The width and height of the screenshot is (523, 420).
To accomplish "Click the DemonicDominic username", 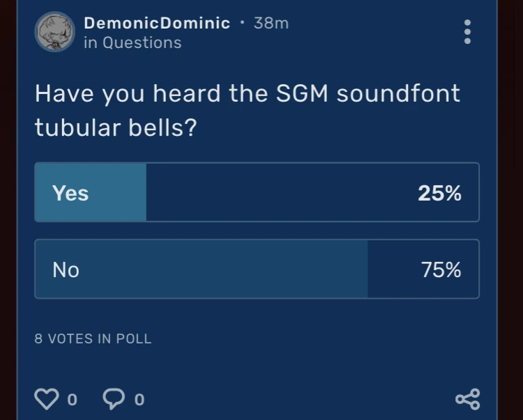I will pos(157,23).
